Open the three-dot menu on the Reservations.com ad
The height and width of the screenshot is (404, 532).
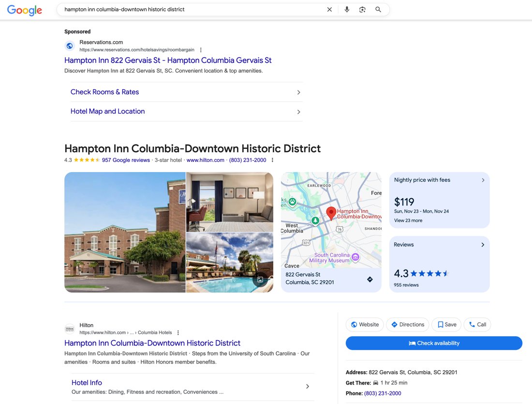pos(200,49)
